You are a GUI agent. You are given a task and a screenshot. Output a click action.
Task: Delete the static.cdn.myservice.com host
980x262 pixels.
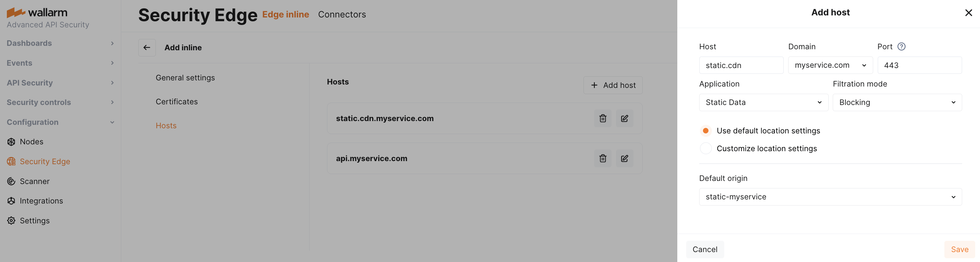[x=603, y=118]
